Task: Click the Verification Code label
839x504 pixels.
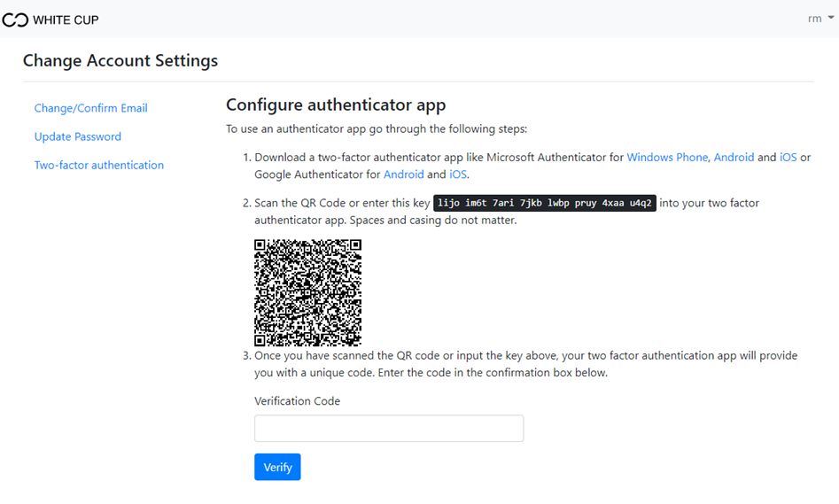Action: [297, 401]
